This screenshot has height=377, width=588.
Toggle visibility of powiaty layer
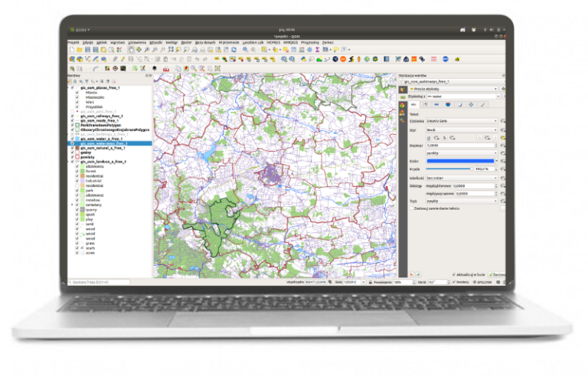(73, 157)
